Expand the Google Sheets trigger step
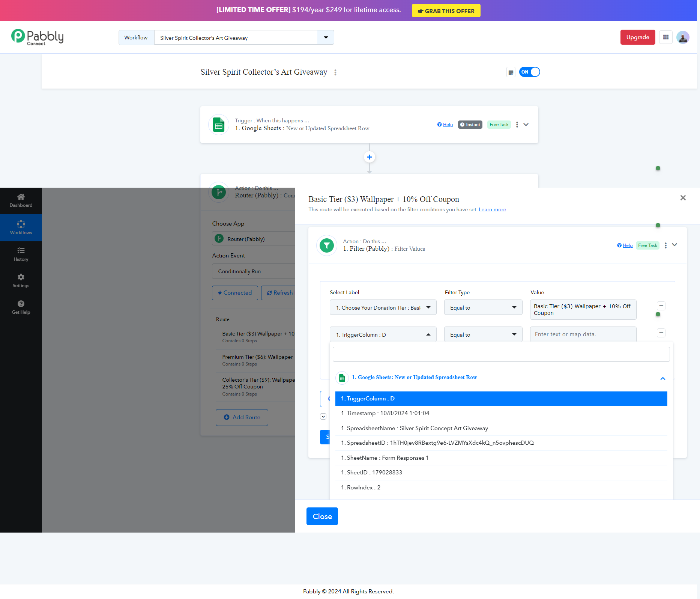The height and width of the screenshot is (599, 700). [x=526, y=125]
